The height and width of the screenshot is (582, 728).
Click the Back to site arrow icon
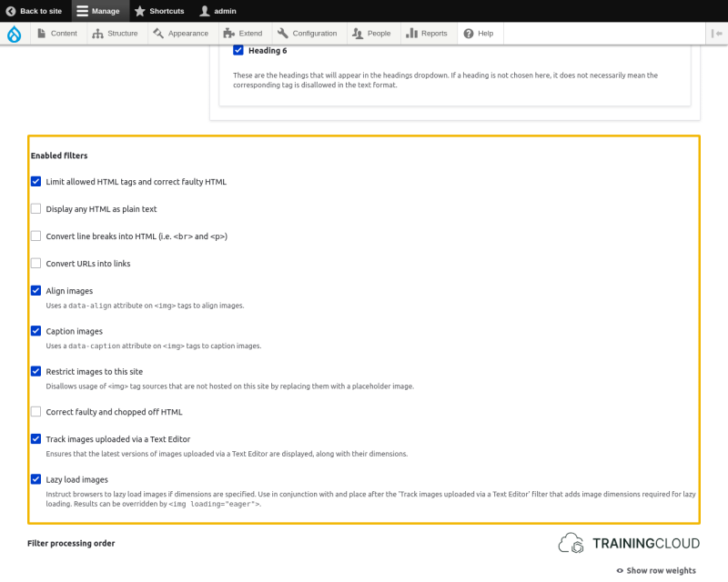pyautogui.click(x=11, y=11)
